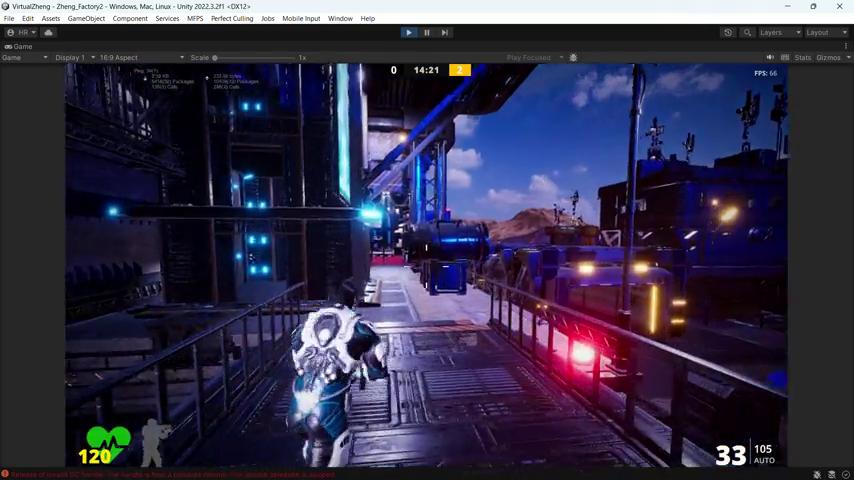Viewport: 854px width, 480px height.
Task: Select the Game view tab
Action: pyautogui.click(x=19, y=47)
